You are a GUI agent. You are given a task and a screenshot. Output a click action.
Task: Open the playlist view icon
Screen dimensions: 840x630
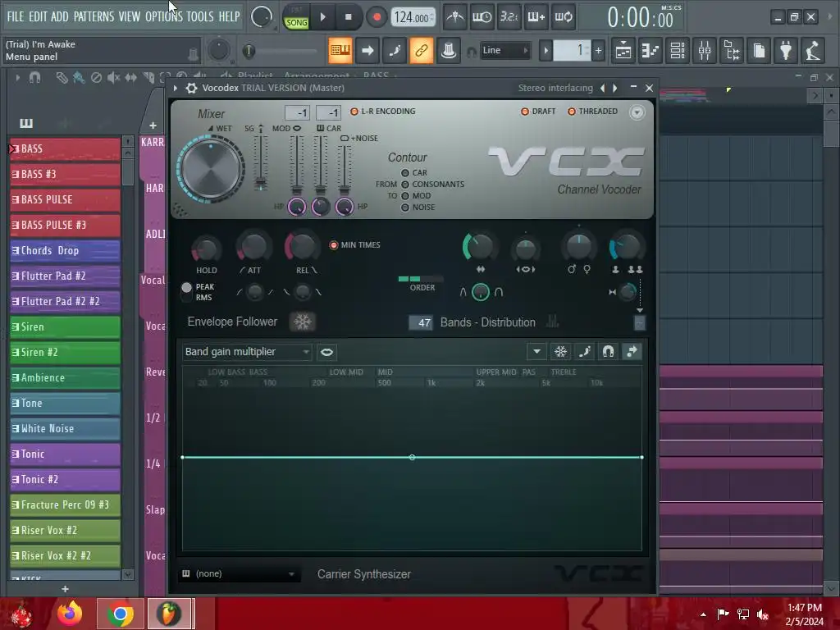(623, 51)
